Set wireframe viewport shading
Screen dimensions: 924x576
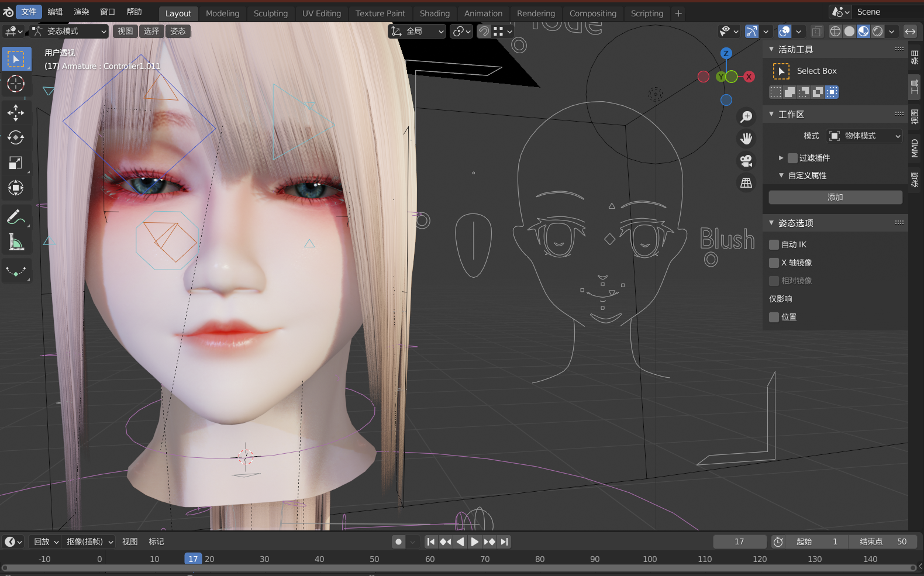point(835,31)
